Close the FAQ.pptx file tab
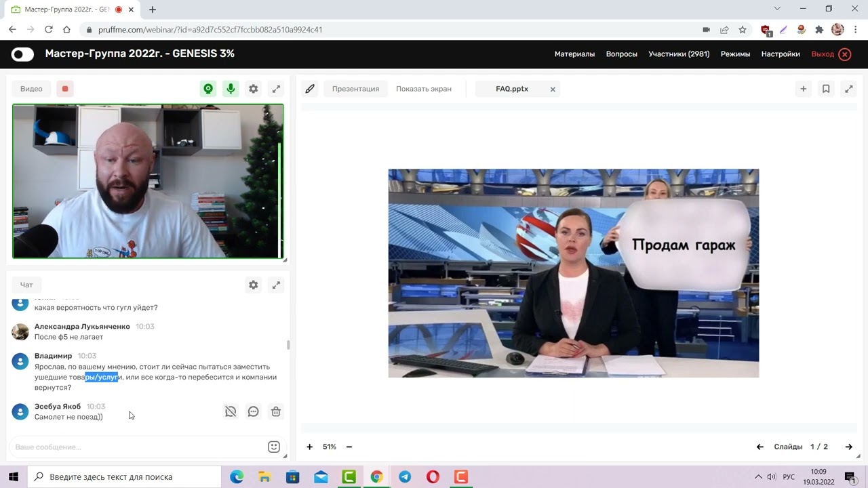Image resolution: width=868 pixels, height=488 pixels. [x=553, y=89]
